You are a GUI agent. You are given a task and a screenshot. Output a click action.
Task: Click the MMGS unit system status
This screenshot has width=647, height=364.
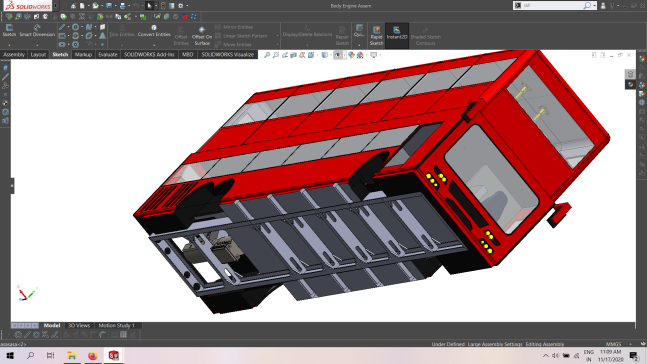coord(613,344)
